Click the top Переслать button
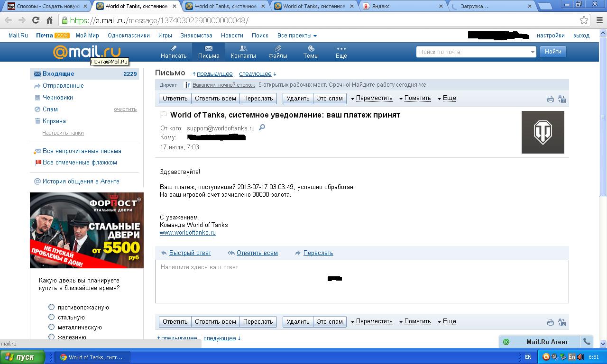 (x=258, y=99)
